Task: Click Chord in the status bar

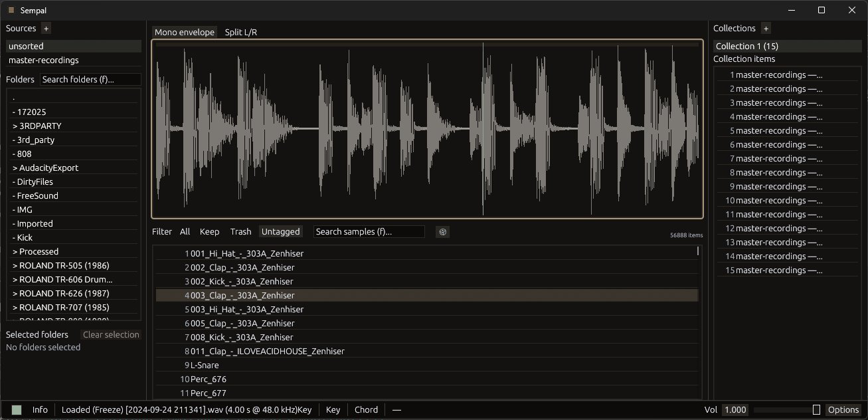Action: coord(366,409)
